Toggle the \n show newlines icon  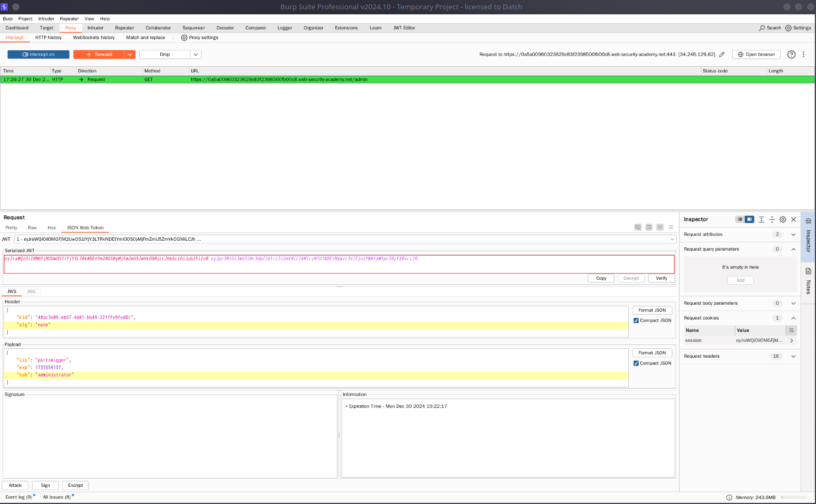click(660, 227)
